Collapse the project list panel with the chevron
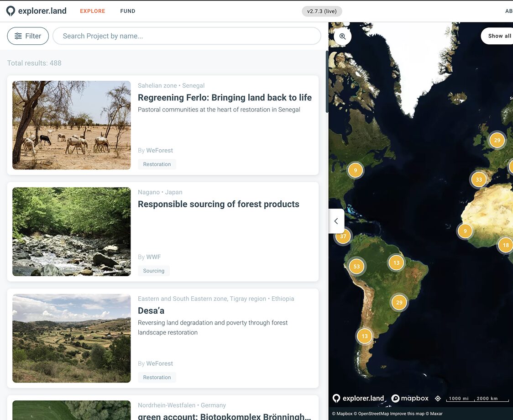 pos(336,221)
